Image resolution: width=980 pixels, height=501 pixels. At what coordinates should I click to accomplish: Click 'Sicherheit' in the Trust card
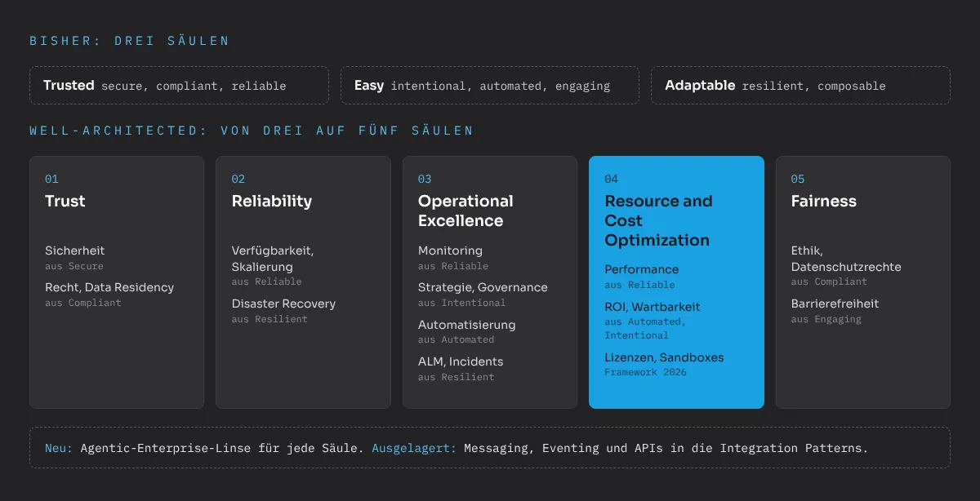[75, 250]
